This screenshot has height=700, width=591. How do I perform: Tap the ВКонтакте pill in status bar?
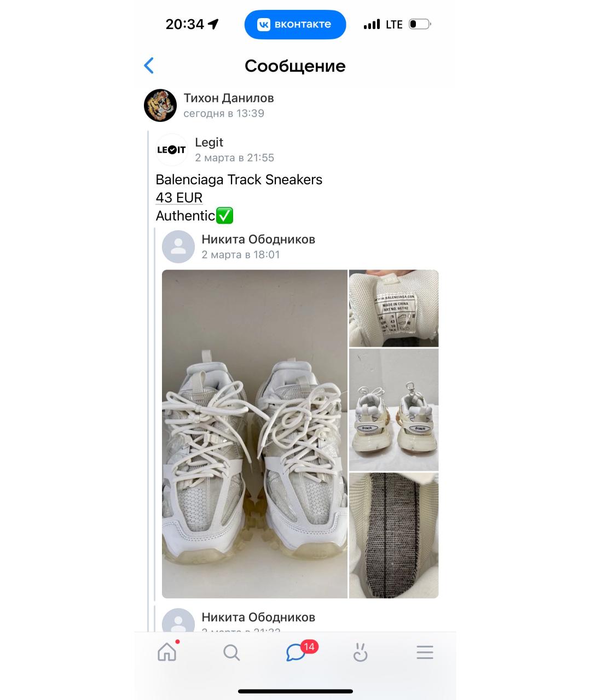[295, 25]
